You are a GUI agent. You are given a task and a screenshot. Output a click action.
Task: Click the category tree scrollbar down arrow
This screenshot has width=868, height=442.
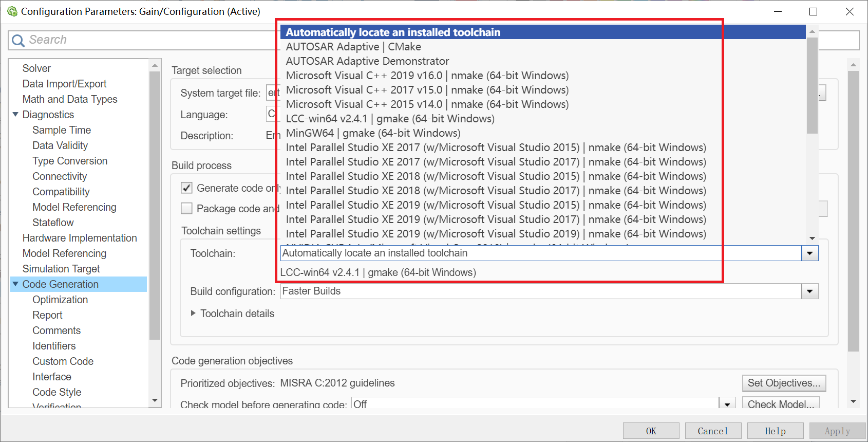click(155, 400)
